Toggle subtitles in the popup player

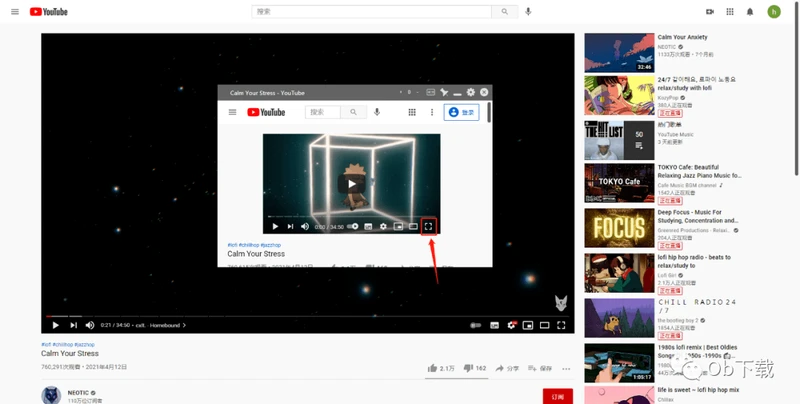pos(368,226)
